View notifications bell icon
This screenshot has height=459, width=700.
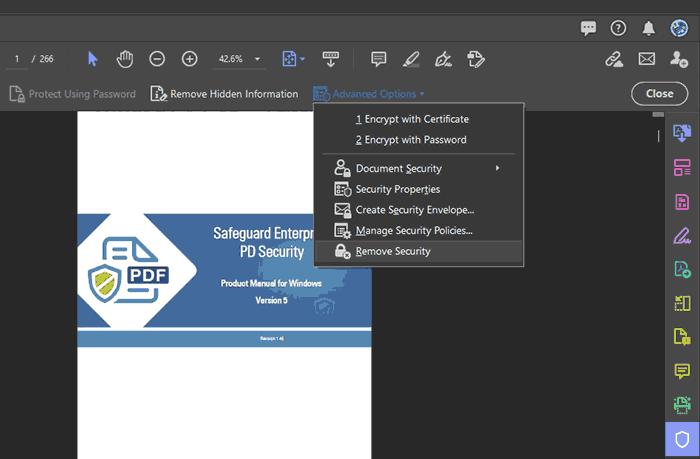tap(649, 29)
